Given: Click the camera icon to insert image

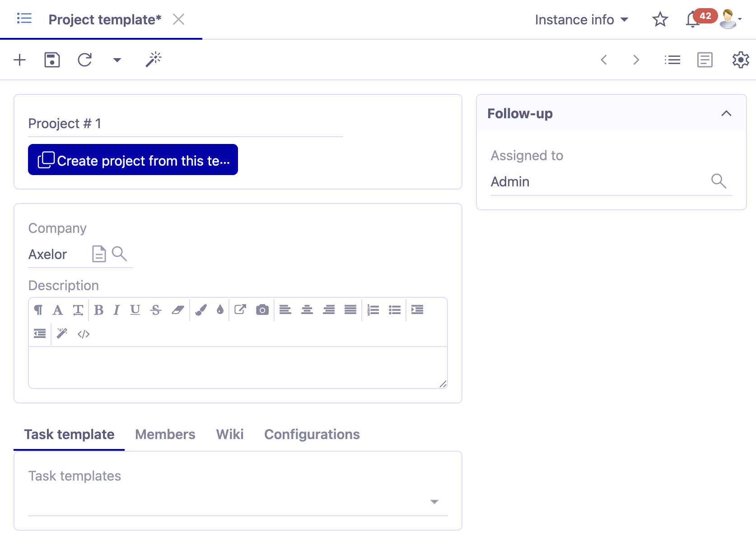Looking at the screenshot, I should pyautogui.click(x=262, y=310).
